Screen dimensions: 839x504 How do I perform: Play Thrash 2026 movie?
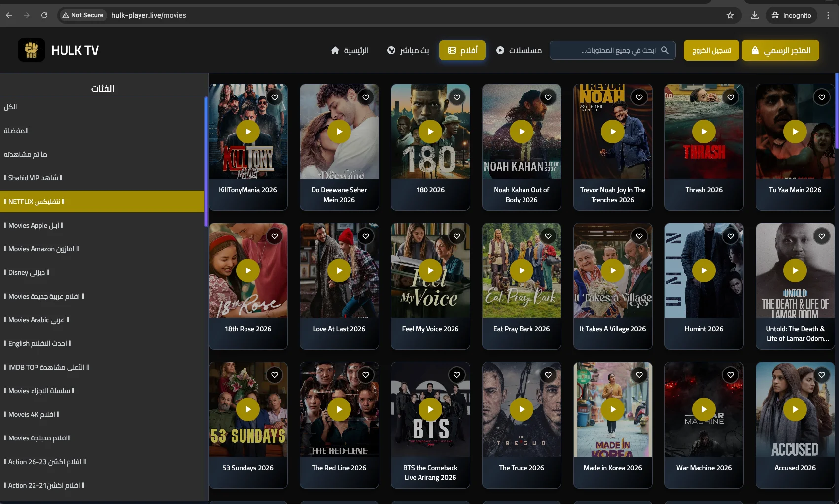[704, 132]
